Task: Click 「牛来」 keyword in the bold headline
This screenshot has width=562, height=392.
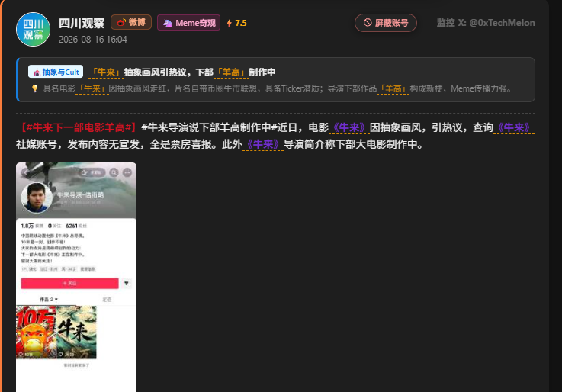Action: 106,72
